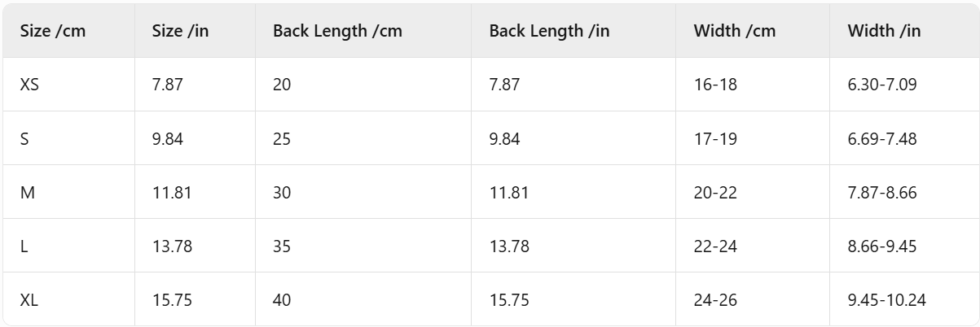Select the Back Length /cm header

(337, 32)
